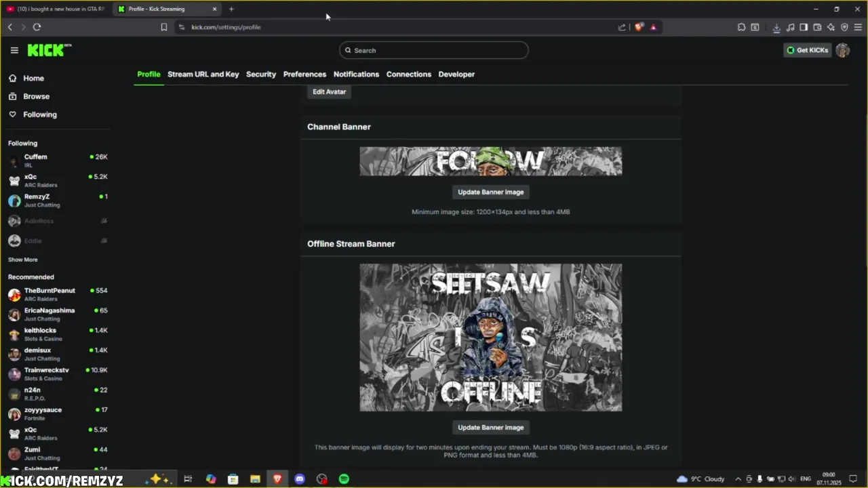Image resolution: width=868 pixels, height=488 pixels.
Task: Open the Developer settings tab
Action: 456,75
